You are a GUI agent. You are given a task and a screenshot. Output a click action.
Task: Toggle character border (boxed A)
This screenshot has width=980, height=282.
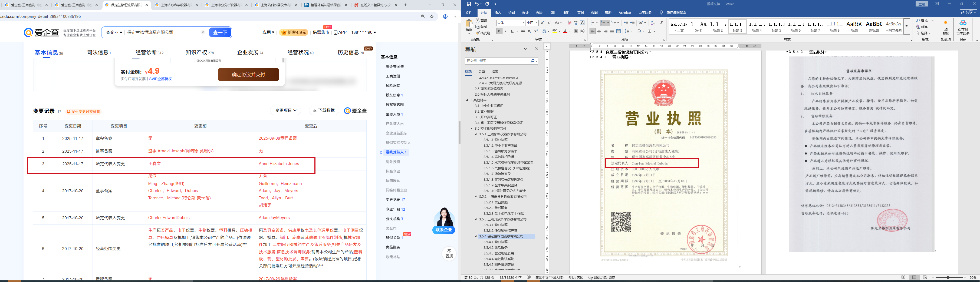(x=582, y=23)
